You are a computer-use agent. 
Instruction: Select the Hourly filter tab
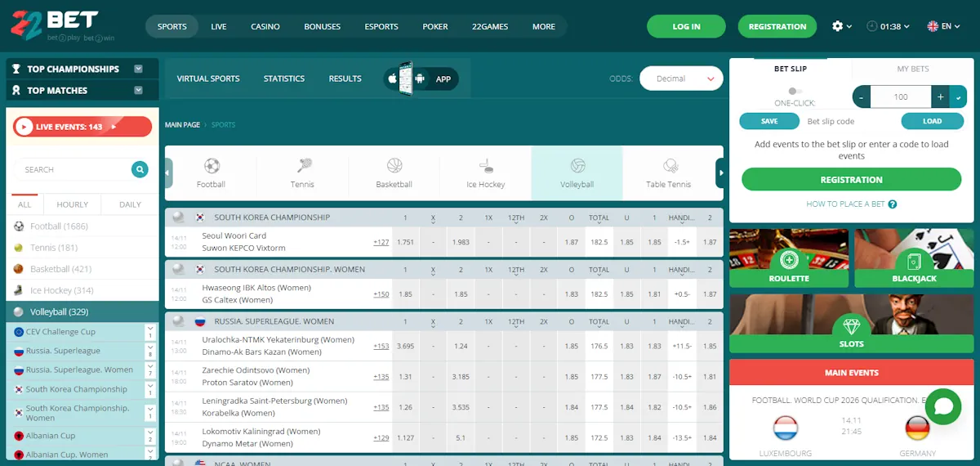click(73, 204)
